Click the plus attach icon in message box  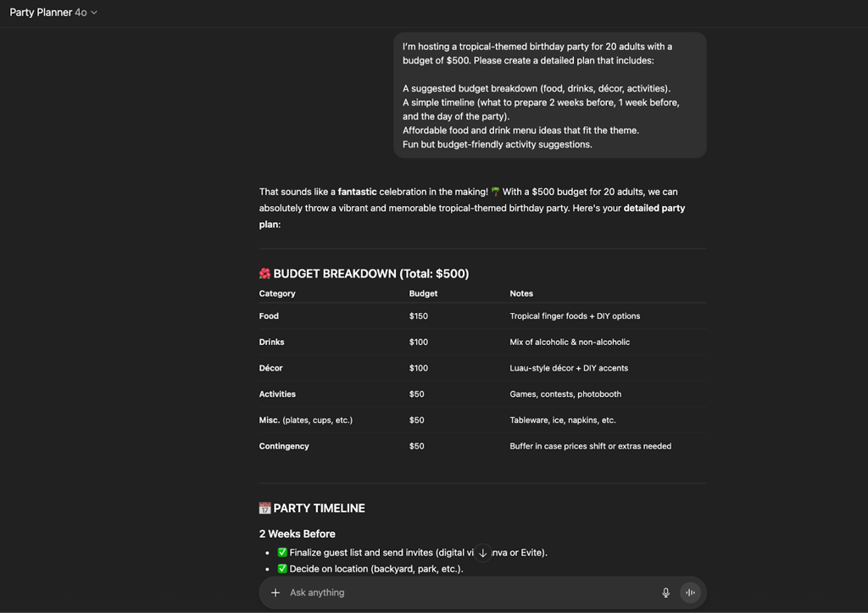tap(275, 593)
